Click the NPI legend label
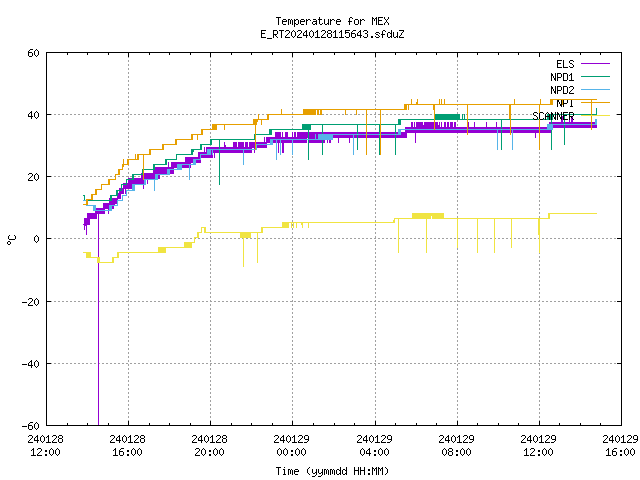The image size is (640, 480). pyautogui.click(x=565, y=103)
